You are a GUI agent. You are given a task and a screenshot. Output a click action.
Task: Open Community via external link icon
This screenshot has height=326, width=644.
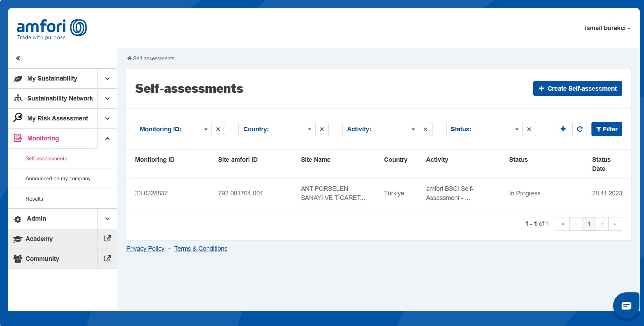pyautogui.click(x=108, y=258)
